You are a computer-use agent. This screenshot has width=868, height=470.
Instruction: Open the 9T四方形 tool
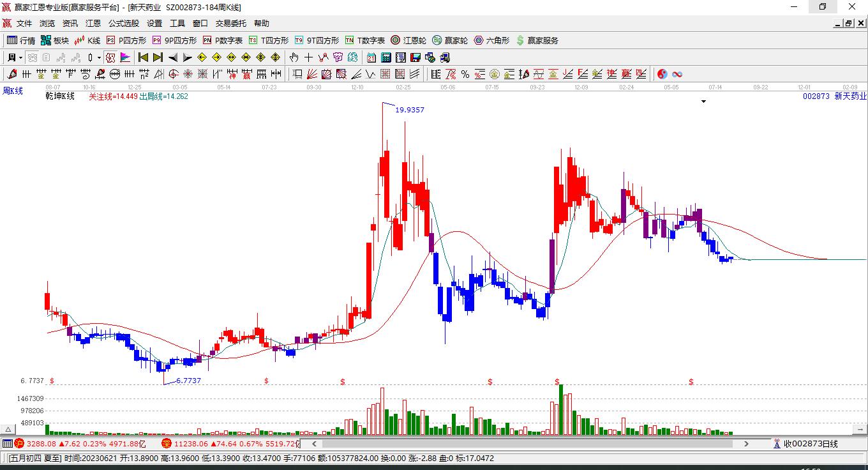[317, 40]
